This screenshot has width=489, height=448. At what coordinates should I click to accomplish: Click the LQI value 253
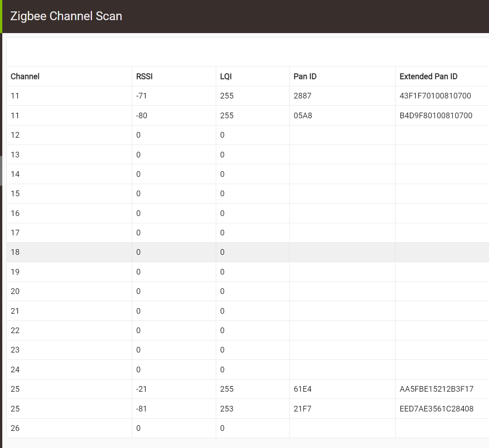click(227, 409)
